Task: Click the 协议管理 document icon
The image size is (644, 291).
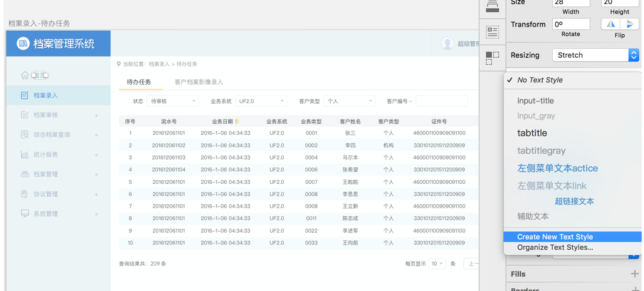Action: pos(24,194)
